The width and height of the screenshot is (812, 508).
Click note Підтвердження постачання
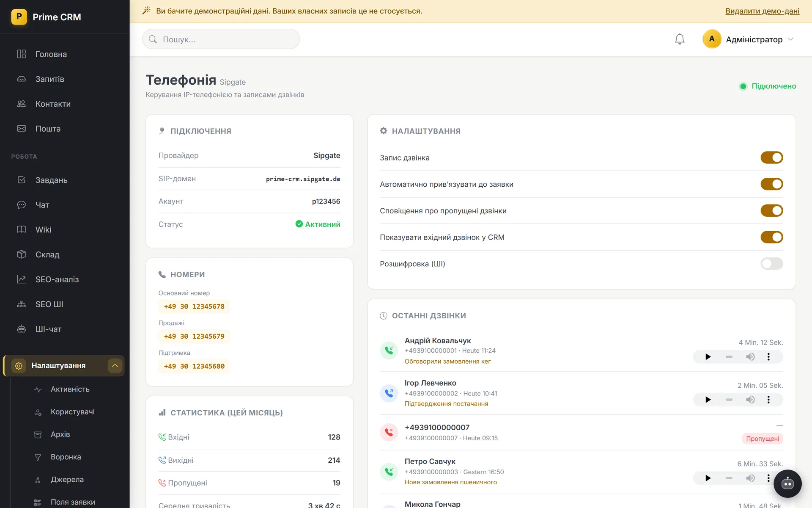coord(446,404)
